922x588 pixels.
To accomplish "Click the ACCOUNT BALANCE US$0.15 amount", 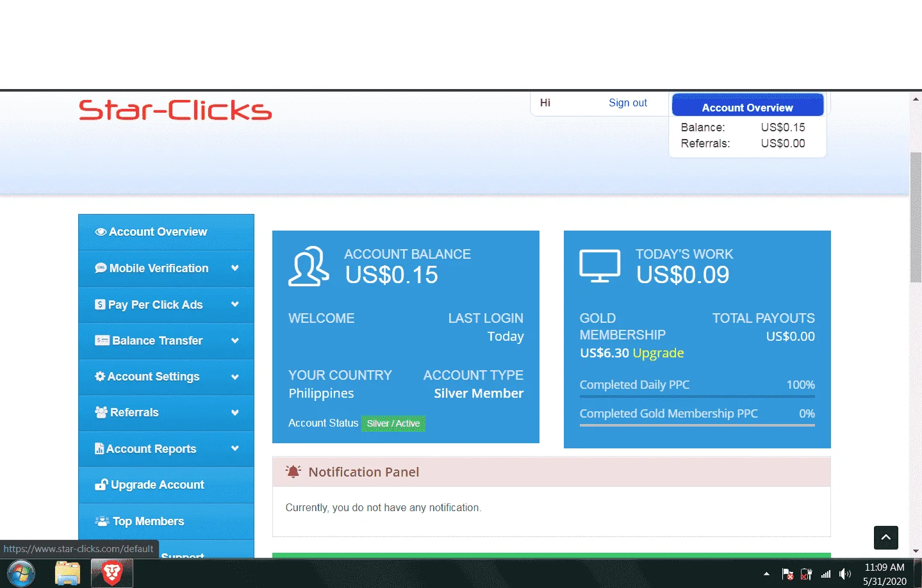I will click(391, 275).
